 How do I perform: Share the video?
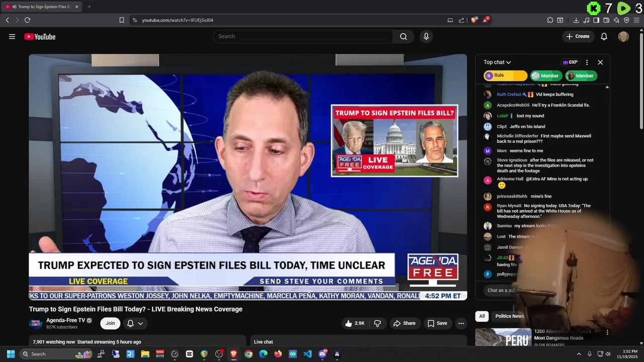[405, 323]
